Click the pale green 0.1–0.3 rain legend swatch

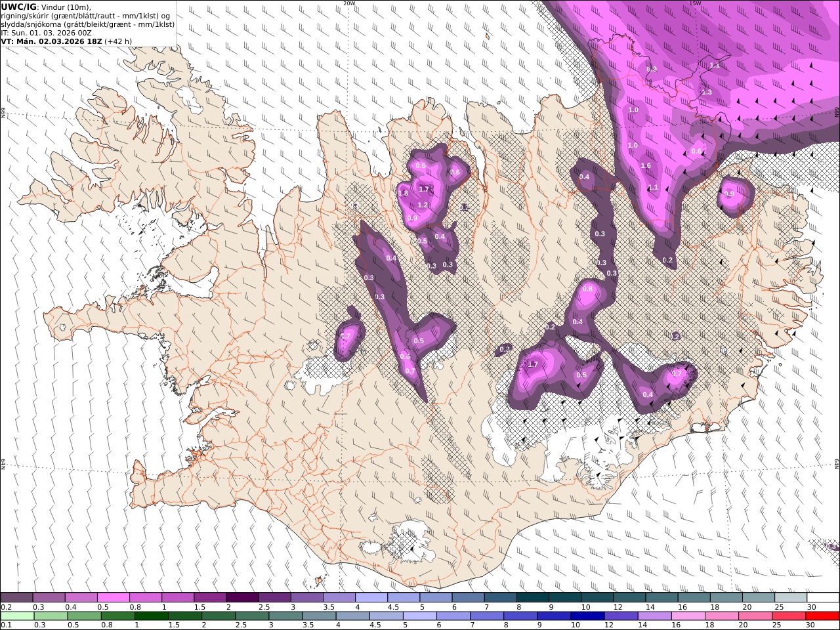(x=17, y=616)
